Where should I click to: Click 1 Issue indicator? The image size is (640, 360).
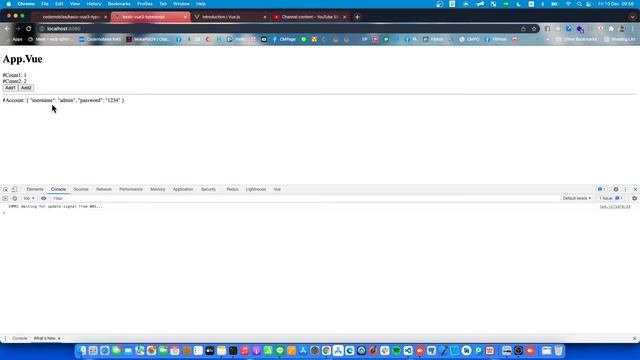coord(611,198)
